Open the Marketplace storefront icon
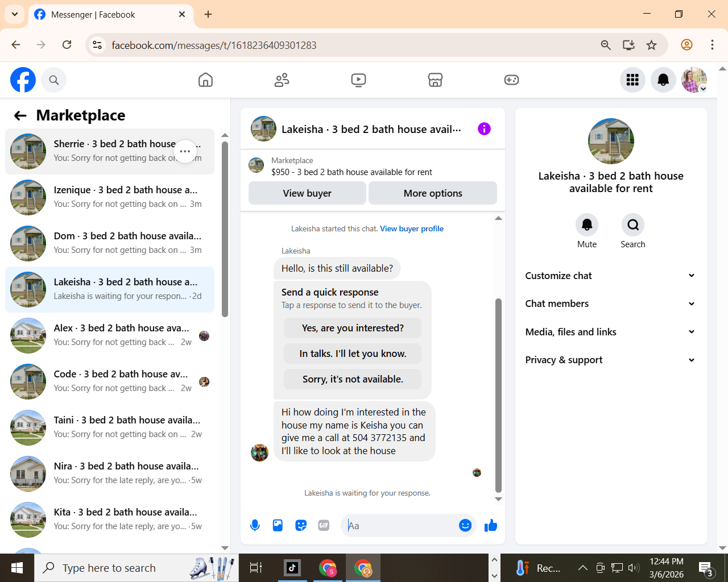The height and width of the screenshot is (582, 728). (435, 80)
